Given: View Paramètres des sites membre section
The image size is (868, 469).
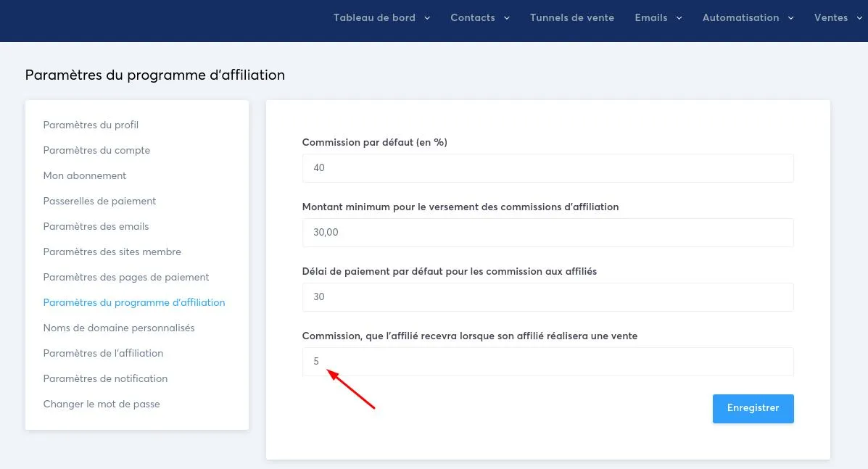Looking at the screenshot, I should (112, 252).
